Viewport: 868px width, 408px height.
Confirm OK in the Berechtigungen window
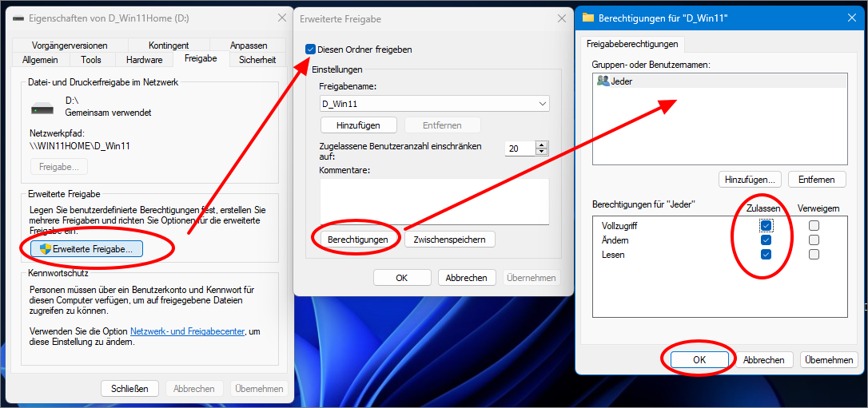(x=699, y=360)
